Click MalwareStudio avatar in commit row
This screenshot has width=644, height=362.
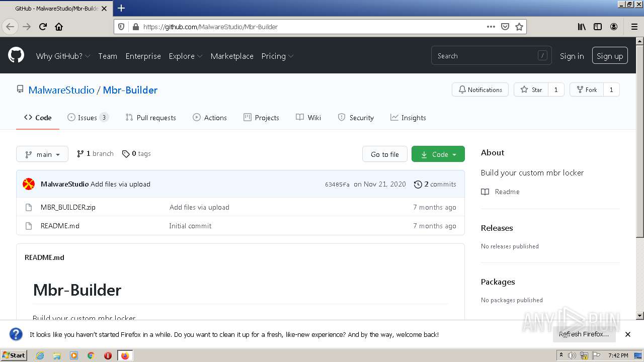(29, 184)
